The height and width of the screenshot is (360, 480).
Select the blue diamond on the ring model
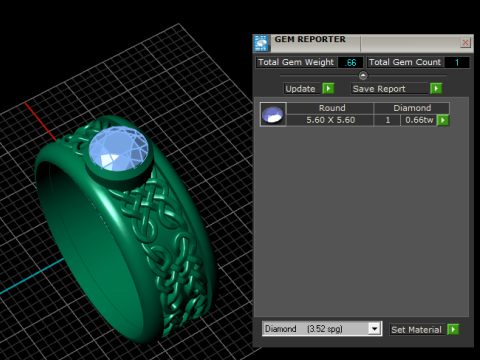pyautogui.click(x=118, y=149)
